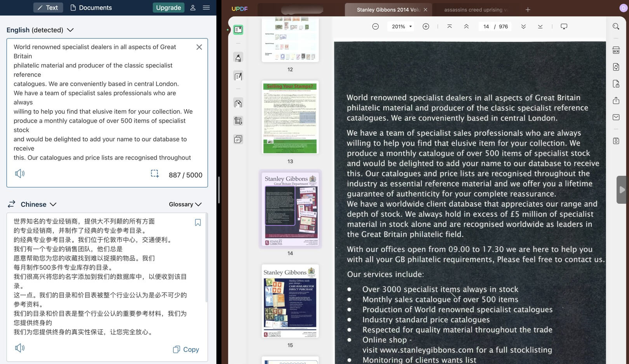Click the share/export icon in right sidebar
629x364 pixels.
coord(616,101)
